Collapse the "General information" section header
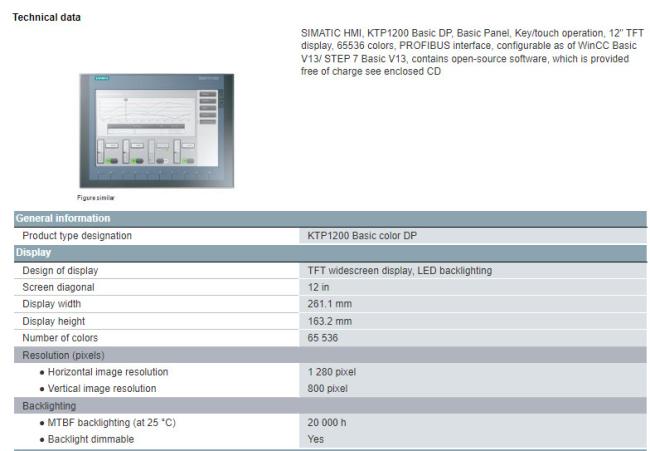Viewport: 650px width, 451px height. pos(64,218)
